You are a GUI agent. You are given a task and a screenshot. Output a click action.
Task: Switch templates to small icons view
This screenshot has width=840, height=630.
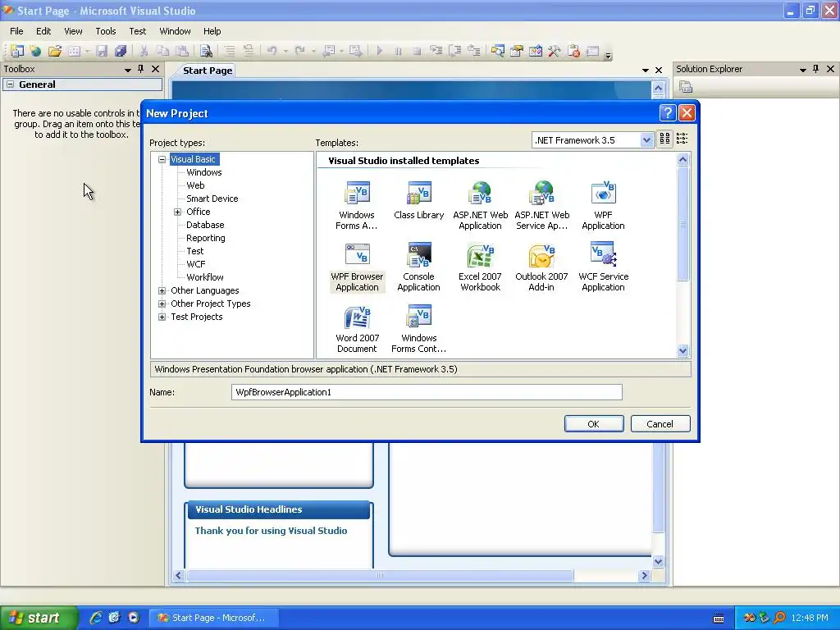pos(682,139)
